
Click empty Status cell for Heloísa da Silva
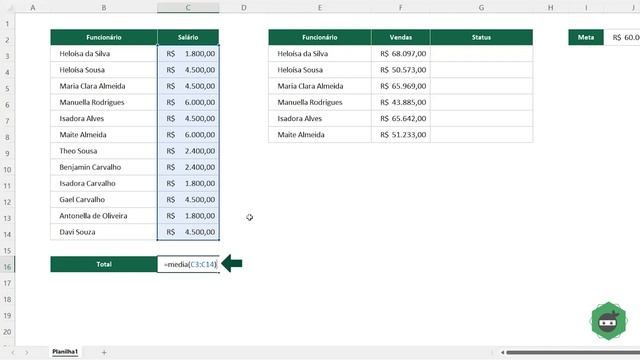pos(481,53)
